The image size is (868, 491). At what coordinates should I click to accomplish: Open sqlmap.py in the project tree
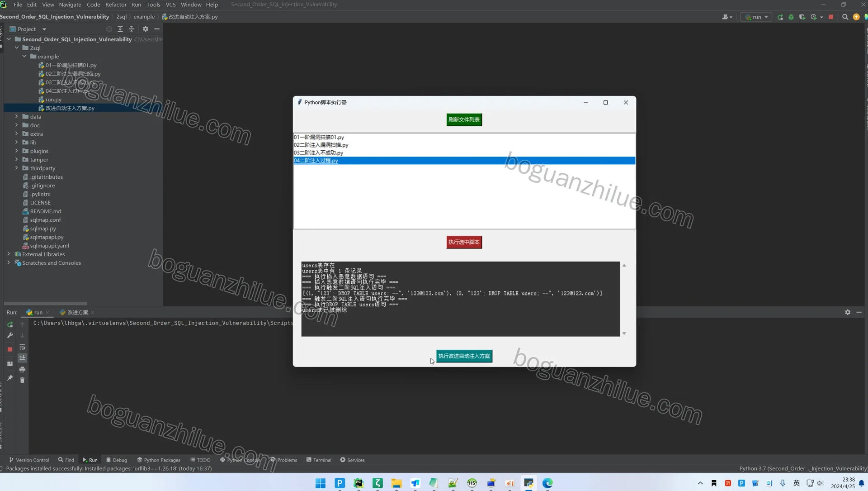(x=43, y=229)
